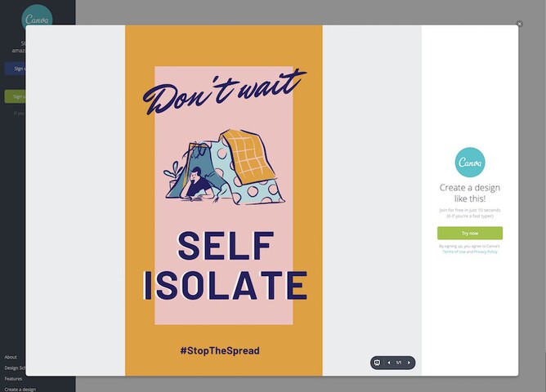Click the green Try now button

coord(470,233)
